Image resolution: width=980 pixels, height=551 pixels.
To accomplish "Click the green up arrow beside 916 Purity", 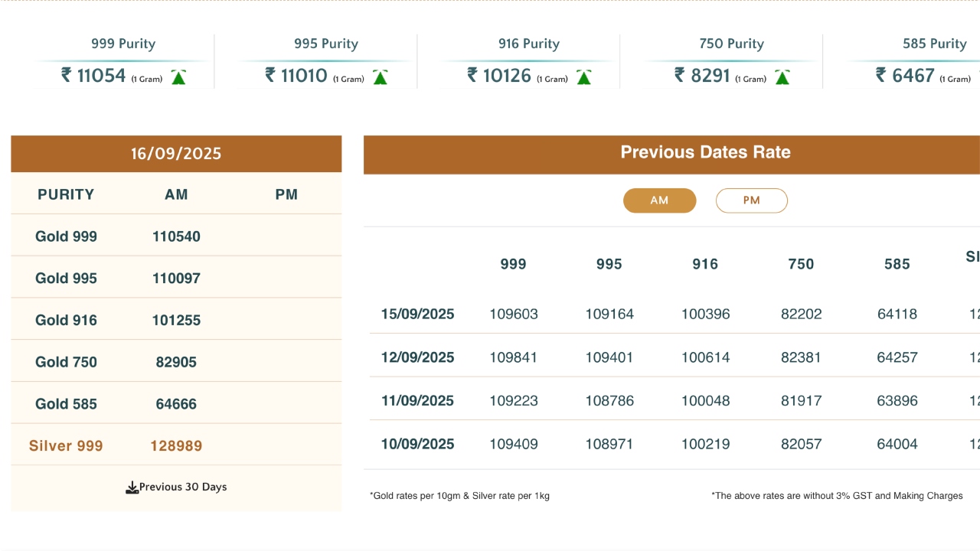I will [583, 77].
